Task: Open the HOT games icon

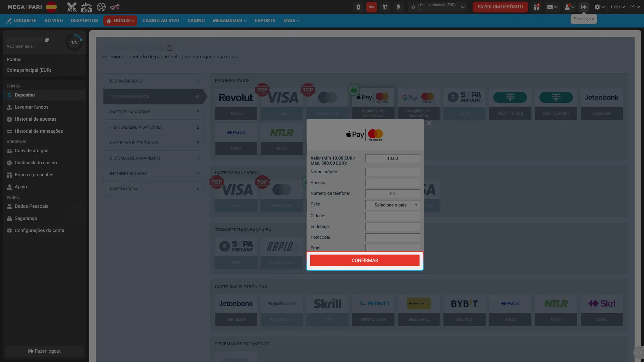Action: click(x=86, y=7)
